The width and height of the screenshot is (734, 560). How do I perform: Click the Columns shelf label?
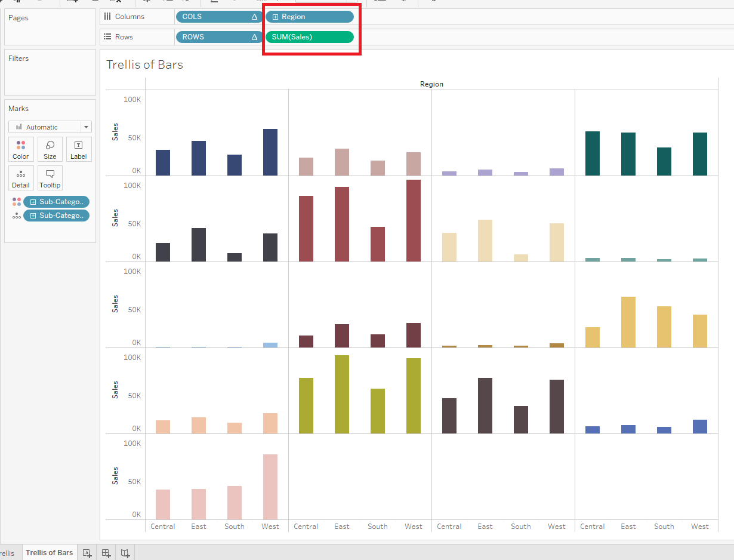click(x=129, y=17)
